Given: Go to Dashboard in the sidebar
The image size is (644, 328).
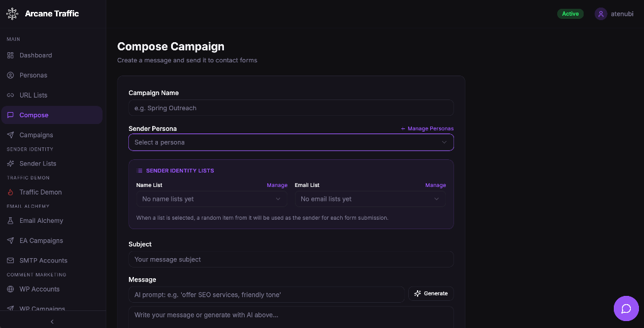Looking at the screenshot, I should [x=52, y=55].
